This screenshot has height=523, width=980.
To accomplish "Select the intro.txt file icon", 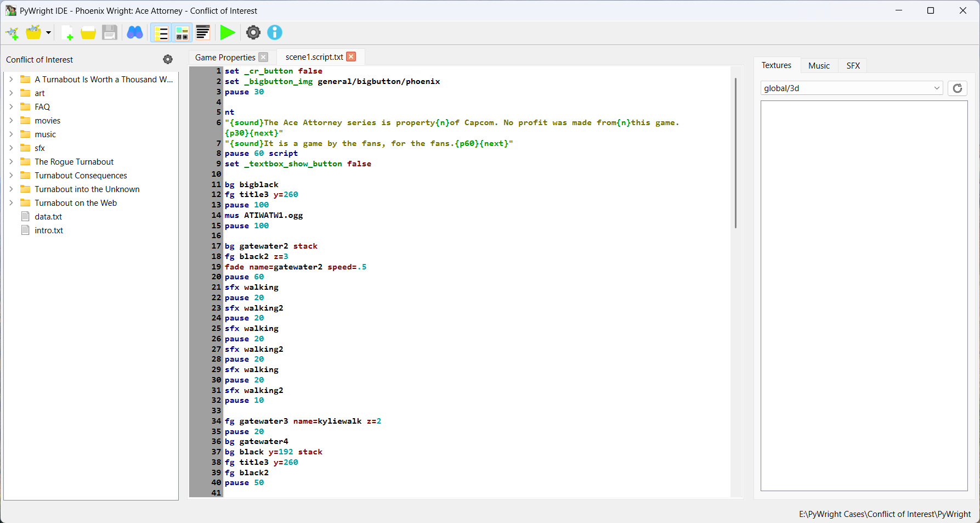I will [x=25, y=230].
